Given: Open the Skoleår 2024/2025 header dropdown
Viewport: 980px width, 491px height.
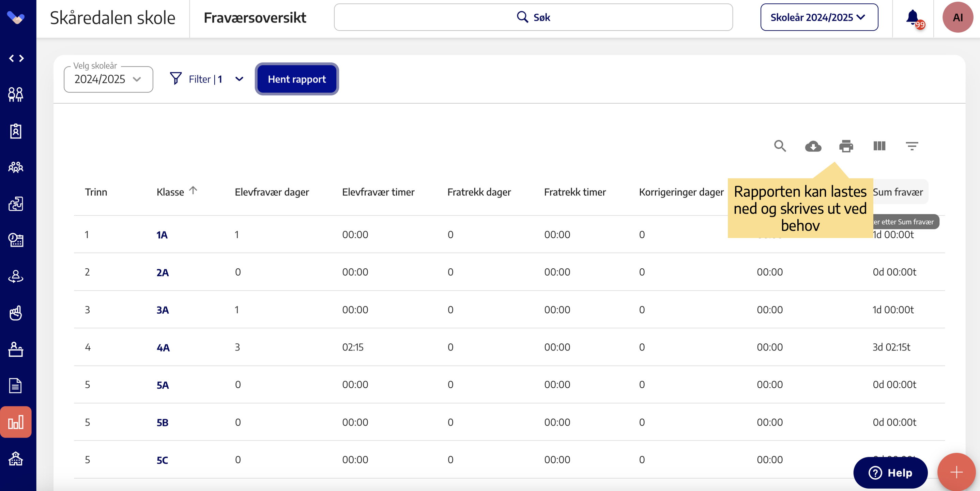Looking at the screenshot, I should click(819, 17).
